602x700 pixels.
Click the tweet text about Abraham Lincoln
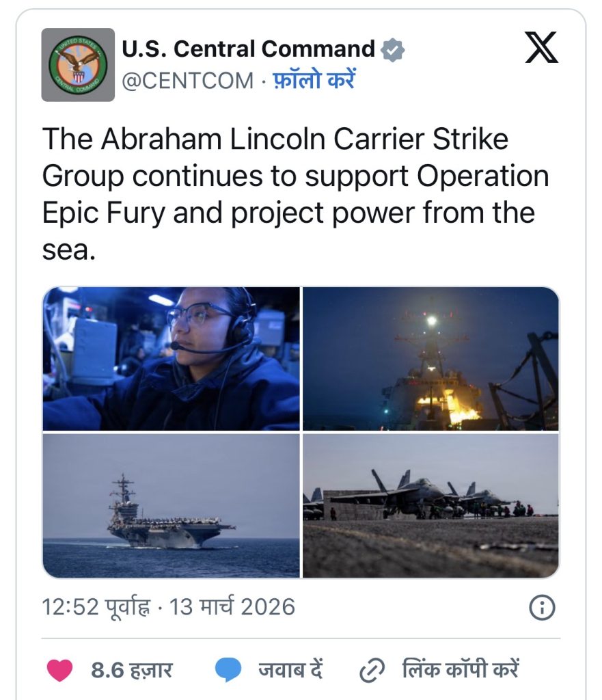pyautogui.click(x=295, y=193)
